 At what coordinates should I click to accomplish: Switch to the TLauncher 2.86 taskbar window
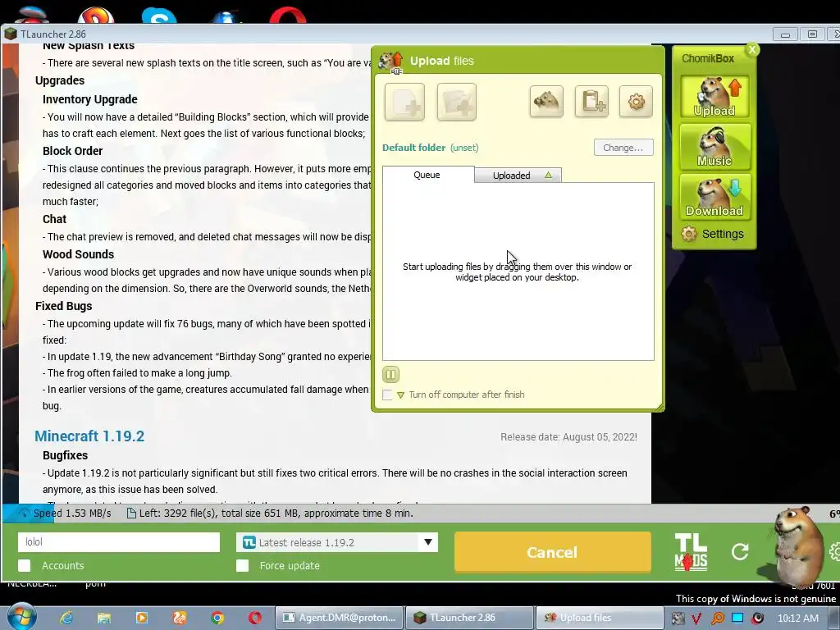click(x=469, y=618)
